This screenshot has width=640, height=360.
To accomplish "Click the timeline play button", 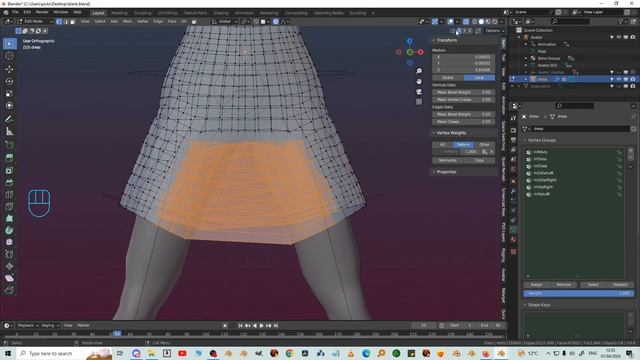I will 262,326.
